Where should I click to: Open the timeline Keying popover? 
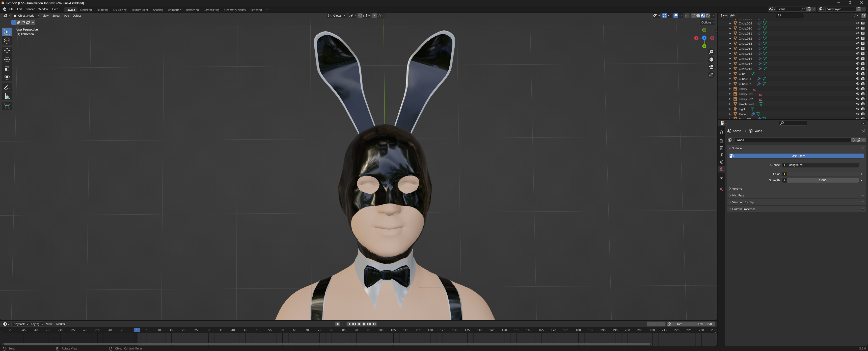[x=36, y=324]
